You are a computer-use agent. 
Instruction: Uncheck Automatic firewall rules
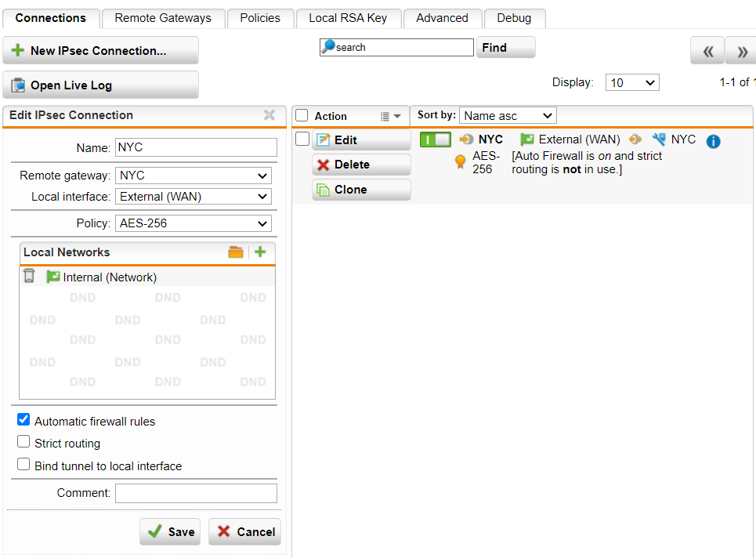24,420
